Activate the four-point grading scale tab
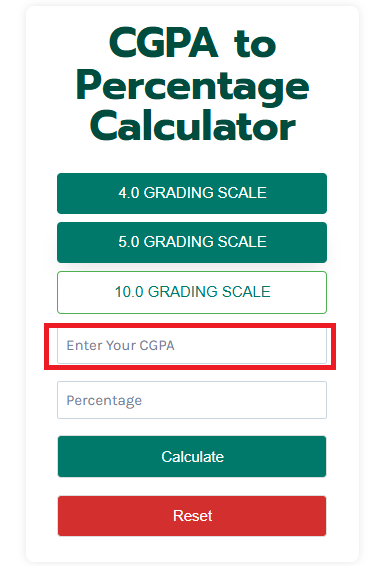Image resolution: width=389 pixels, height=566 pixels. (192, 193)
